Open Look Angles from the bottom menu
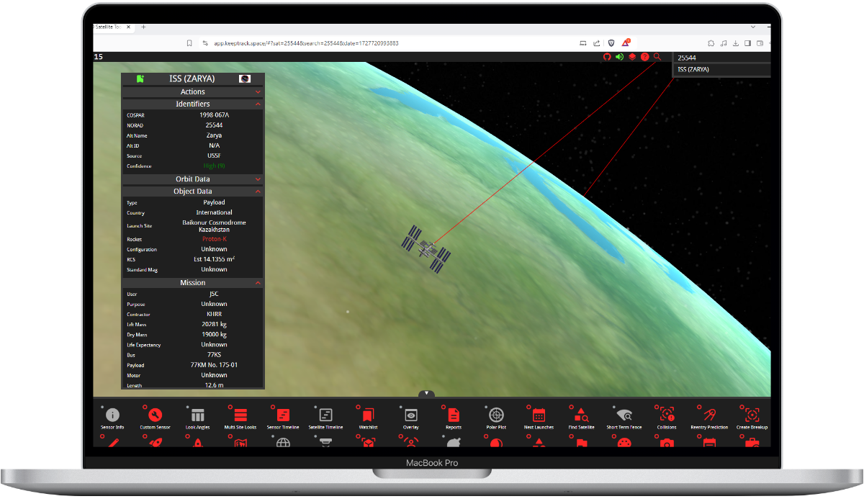Viewport: 864px width, 504px height. 198,415
